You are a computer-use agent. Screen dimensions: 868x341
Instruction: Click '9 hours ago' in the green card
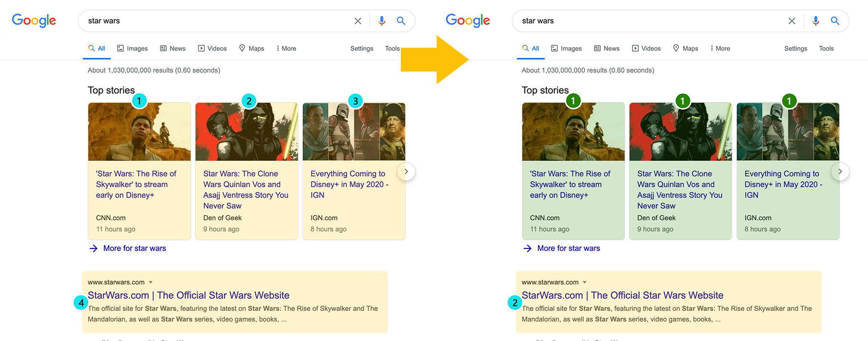pos(655,229)
